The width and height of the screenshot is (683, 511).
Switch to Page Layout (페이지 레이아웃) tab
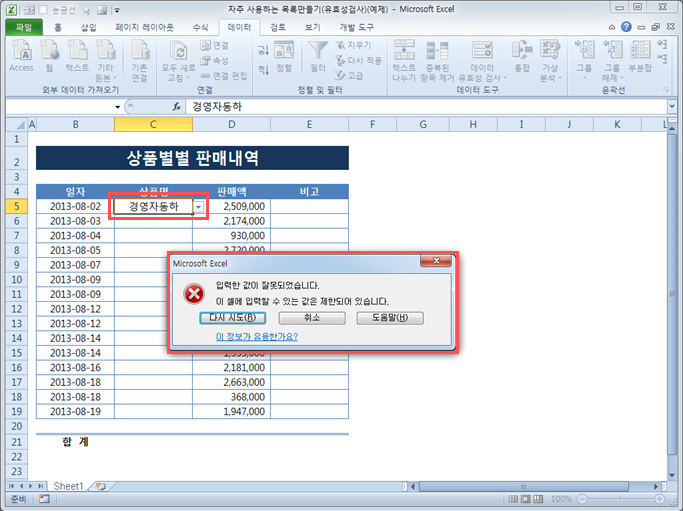pos(145,27)
